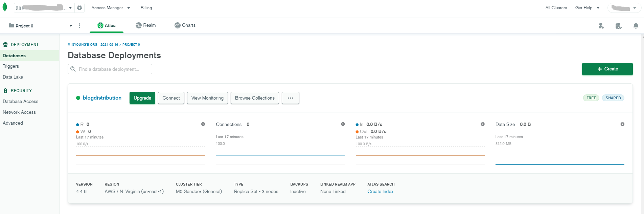
Task: Click the Atlas tab leaf icon
Action: tap(100, 25)
